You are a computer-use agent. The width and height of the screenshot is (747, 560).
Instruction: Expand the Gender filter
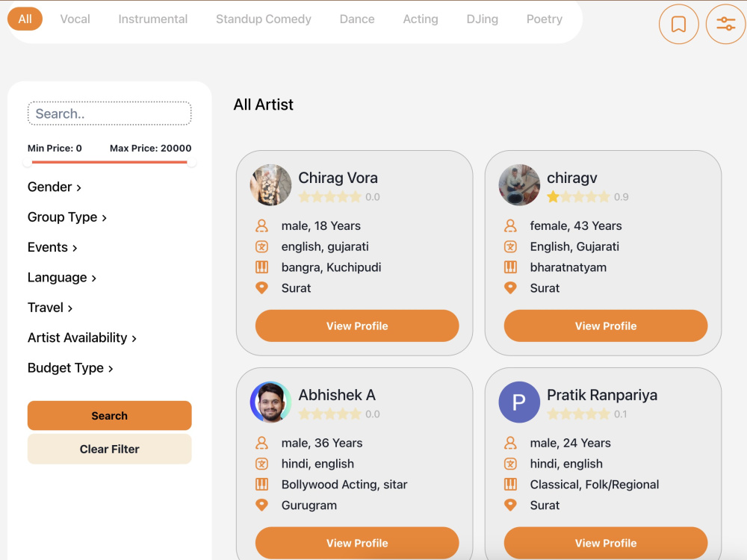tap(55, 187)
